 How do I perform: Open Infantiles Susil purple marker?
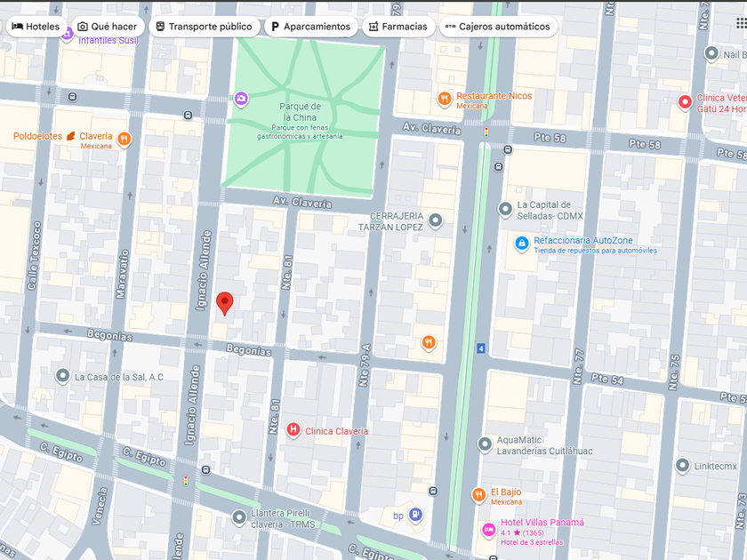pos(68,32)
